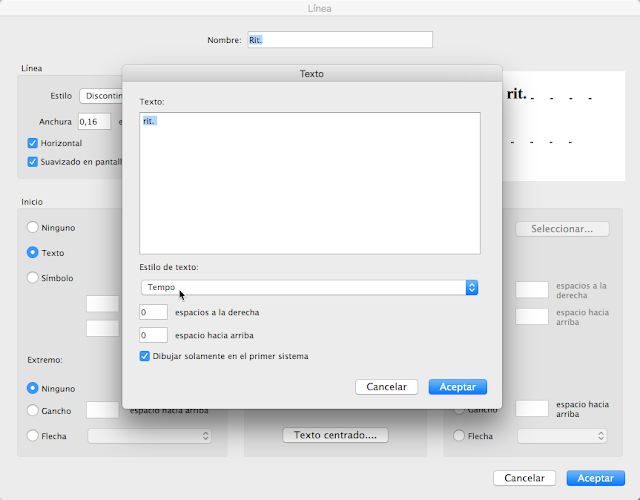
Task: Click the stepper arrows on the Tempo dropdown
Action: (x=472, y=287)
